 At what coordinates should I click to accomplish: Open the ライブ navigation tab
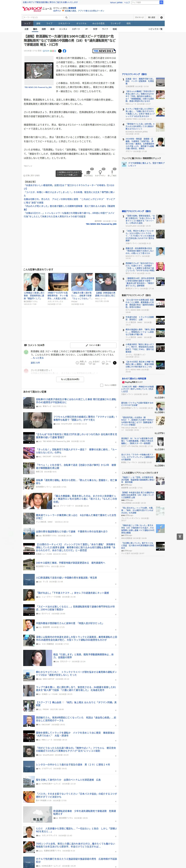[x=49, y=24]
